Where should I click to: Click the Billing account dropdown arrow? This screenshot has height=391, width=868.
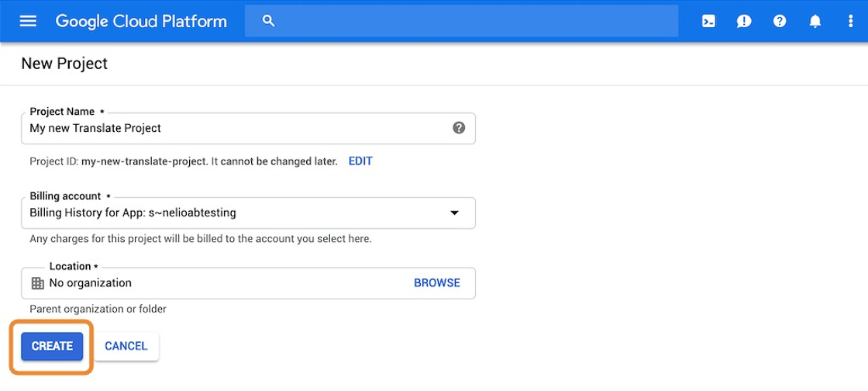tap(454, 213)
